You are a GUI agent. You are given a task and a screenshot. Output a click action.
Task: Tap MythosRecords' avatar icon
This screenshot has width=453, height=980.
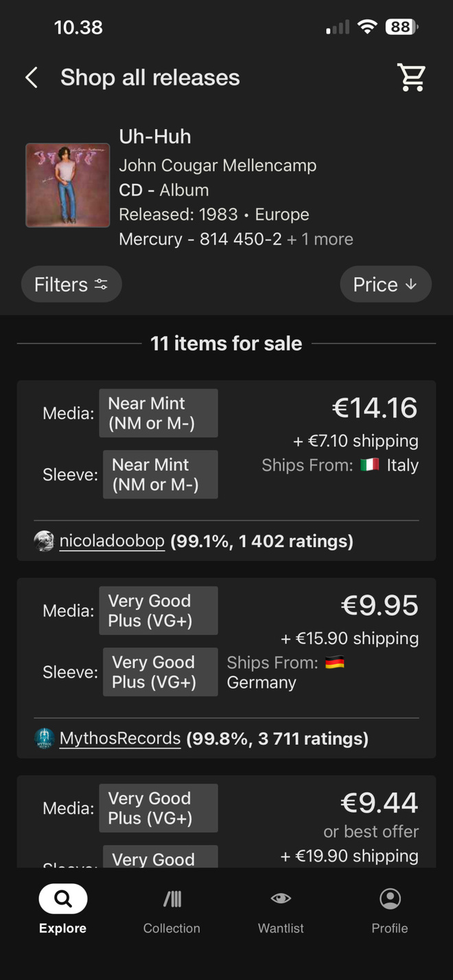44,739
